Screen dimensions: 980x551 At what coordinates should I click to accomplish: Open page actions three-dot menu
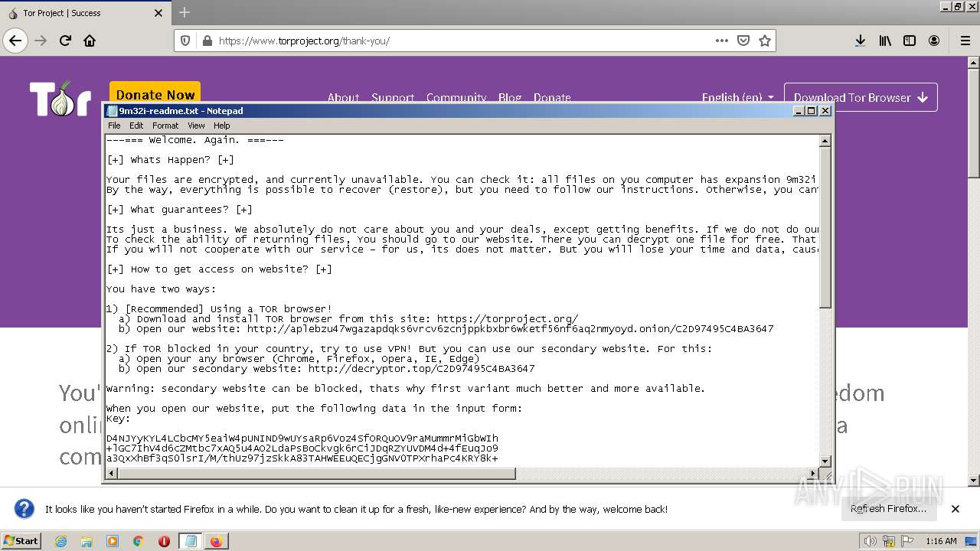[x=722, y=41]
